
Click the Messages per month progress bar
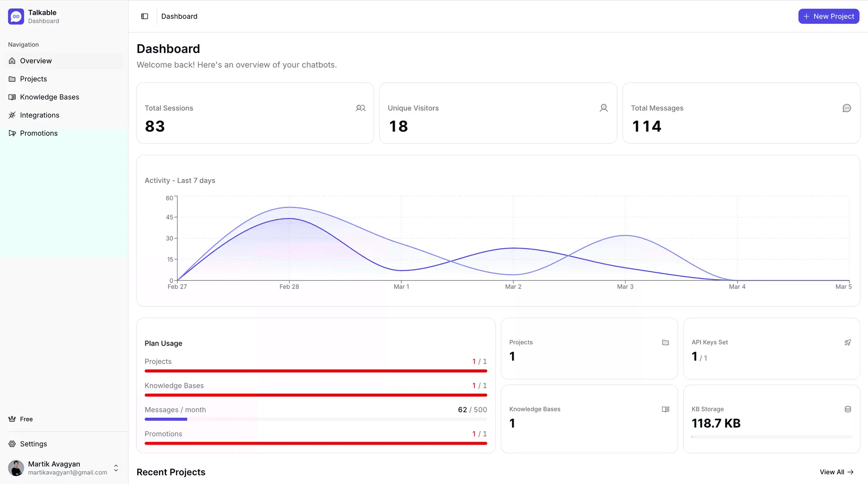316,420
